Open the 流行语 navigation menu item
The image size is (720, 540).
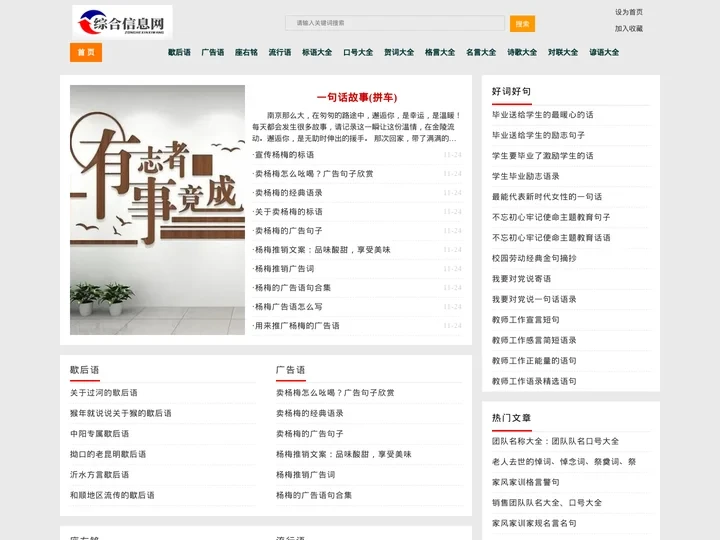coord(280,52)
